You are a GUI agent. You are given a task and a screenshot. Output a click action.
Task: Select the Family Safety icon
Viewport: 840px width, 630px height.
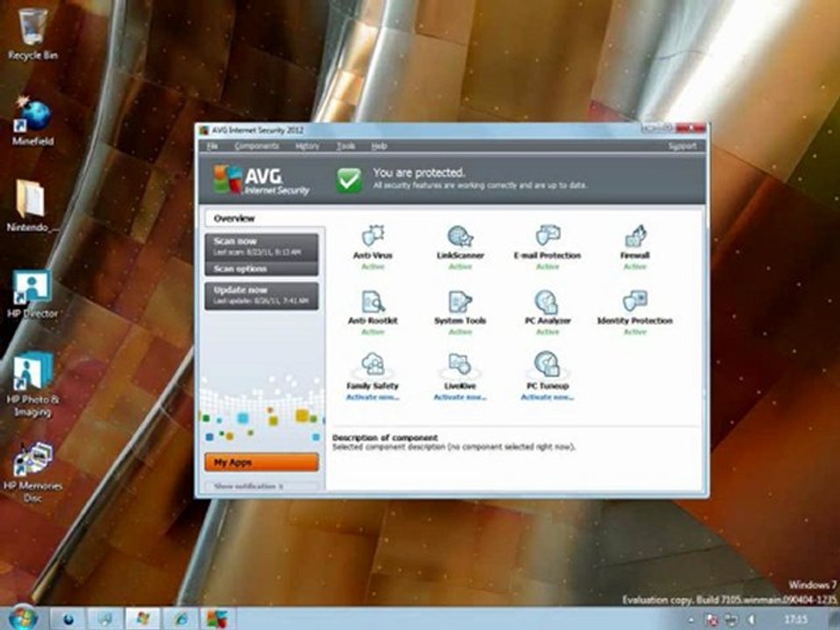[373, 365]
